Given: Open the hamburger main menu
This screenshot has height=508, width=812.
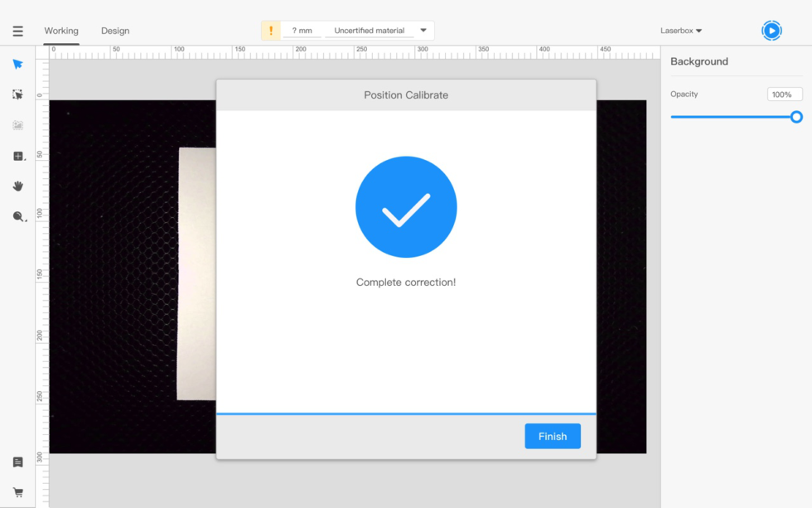Looking at the screenshot, I should coord(17,31).
